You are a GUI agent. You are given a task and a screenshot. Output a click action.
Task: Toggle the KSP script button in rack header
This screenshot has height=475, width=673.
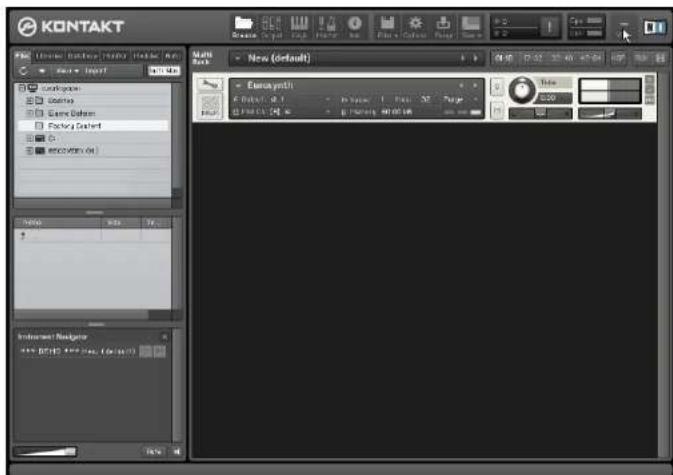[x=618, y=57]
